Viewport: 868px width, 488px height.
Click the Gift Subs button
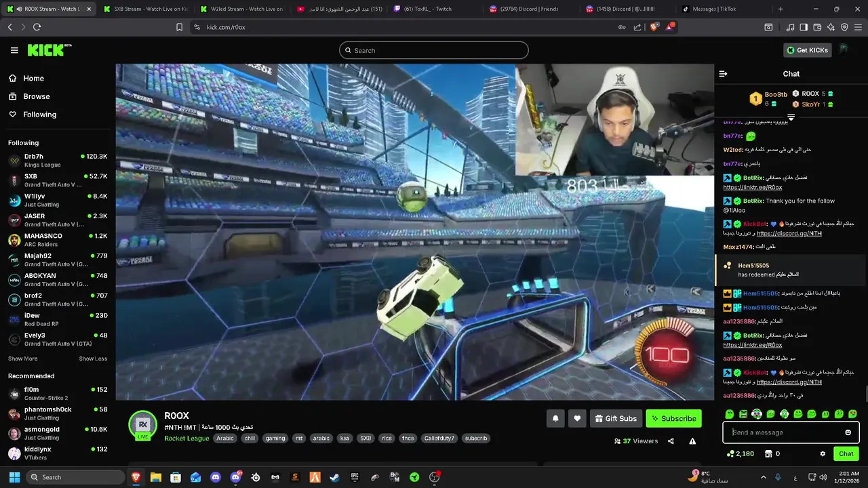click(616, 419)
